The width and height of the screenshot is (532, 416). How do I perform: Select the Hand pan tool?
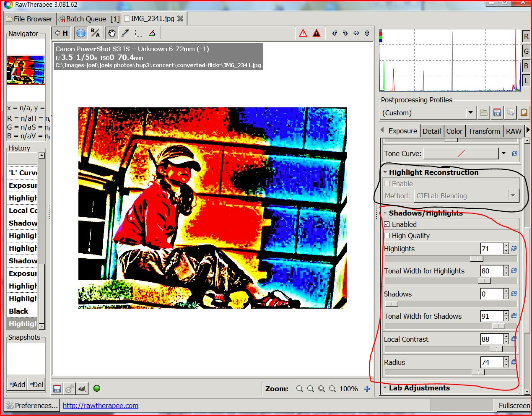(x=112, y=33)
